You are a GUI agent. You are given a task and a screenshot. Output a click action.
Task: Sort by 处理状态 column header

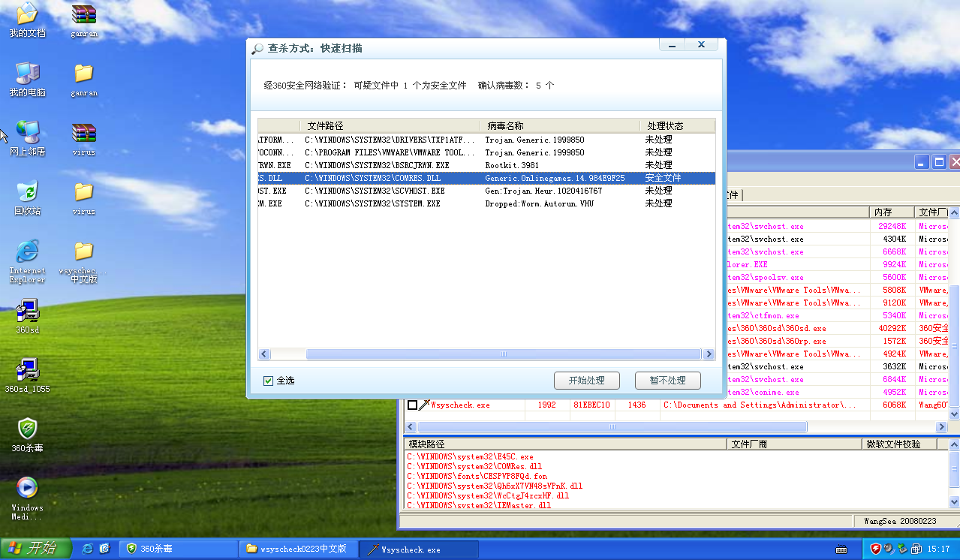click(x=677, y=126)
